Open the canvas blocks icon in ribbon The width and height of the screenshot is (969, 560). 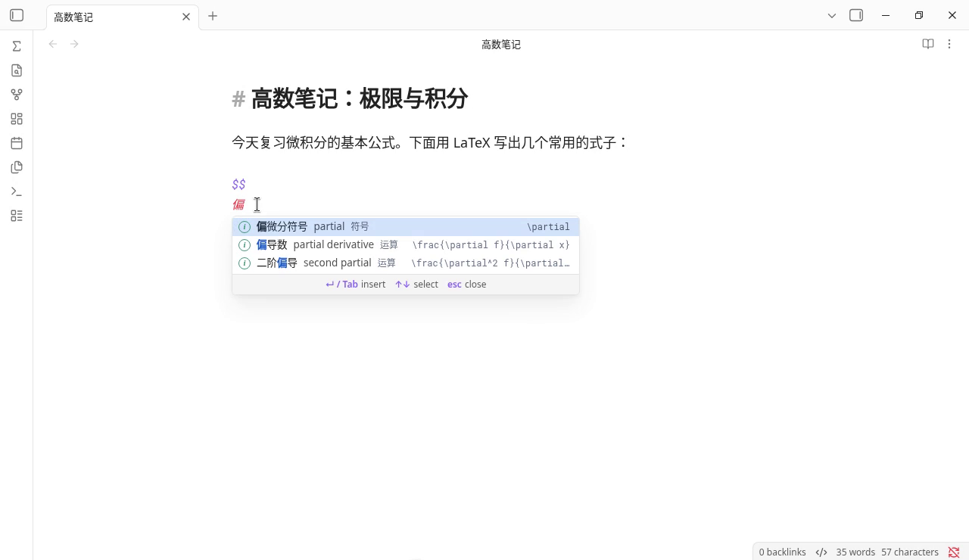17,119
